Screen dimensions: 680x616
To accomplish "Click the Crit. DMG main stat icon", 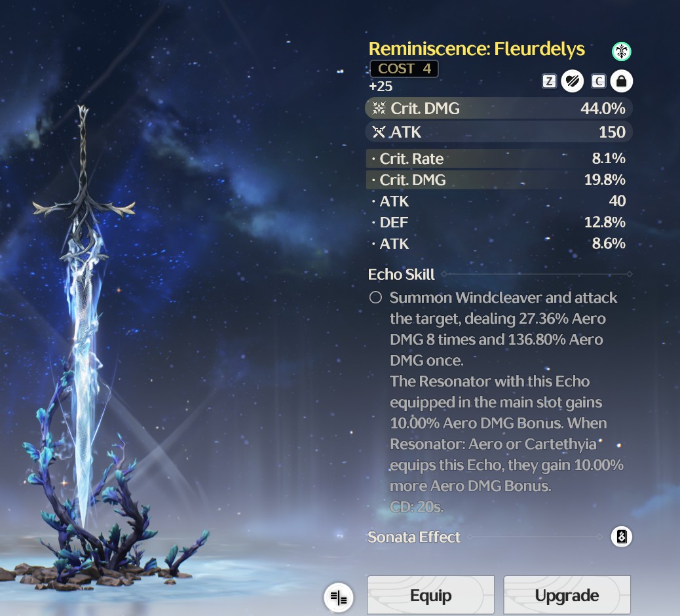I will [379, 108].
